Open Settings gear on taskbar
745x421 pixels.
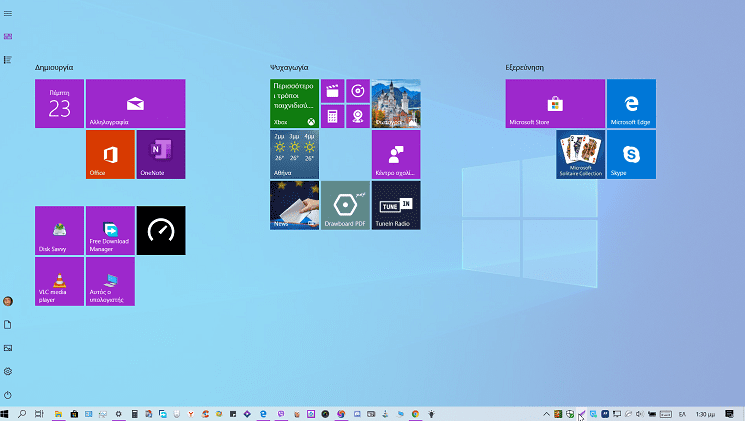[119, 414]
